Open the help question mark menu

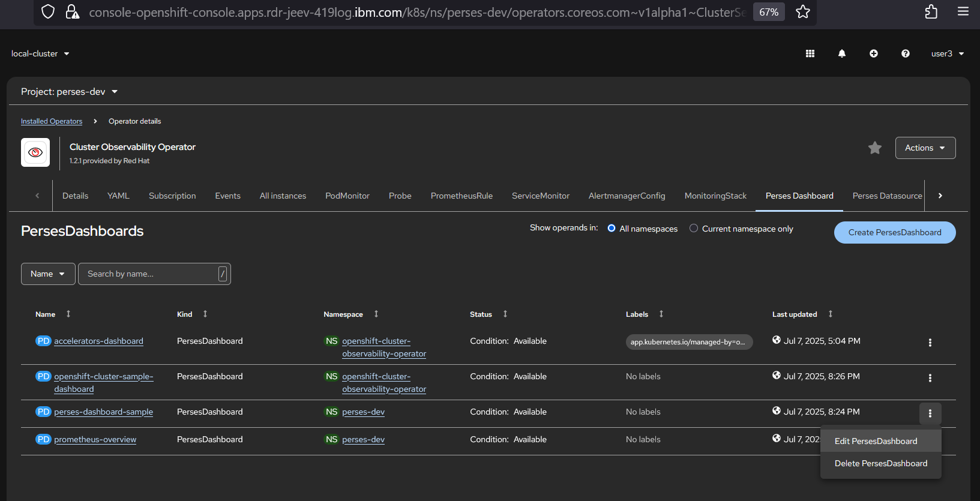(x=905, y=53)
